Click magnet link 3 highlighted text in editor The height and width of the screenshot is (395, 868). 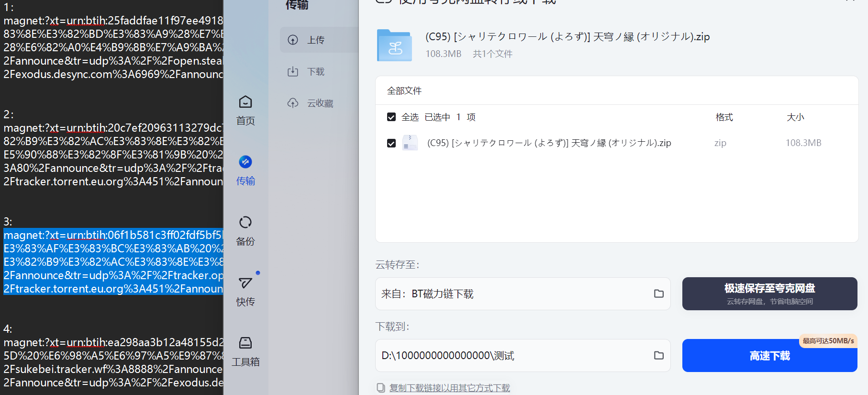coord(113,262)
